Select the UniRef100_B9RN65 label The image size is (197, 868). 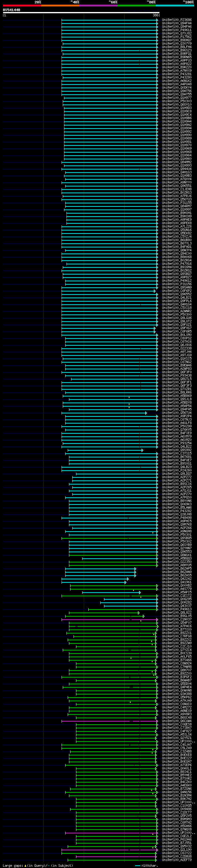[177, 57]
